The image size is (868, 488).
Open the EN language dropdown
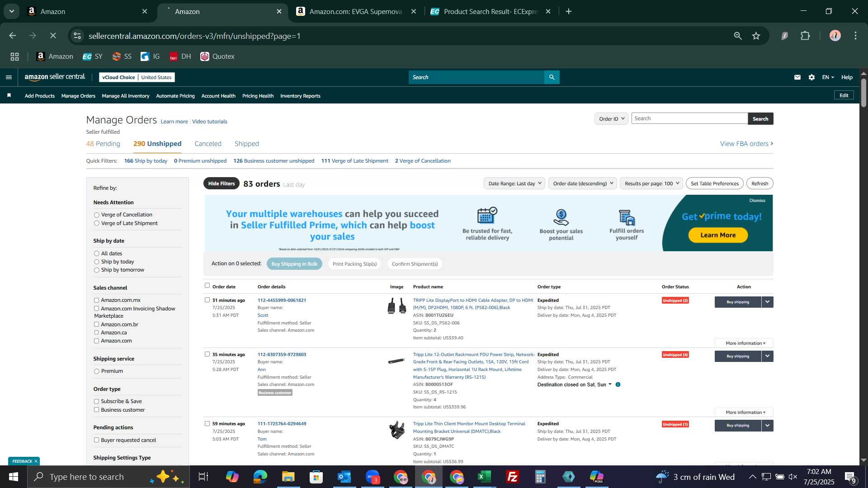[x=828, y=77]
